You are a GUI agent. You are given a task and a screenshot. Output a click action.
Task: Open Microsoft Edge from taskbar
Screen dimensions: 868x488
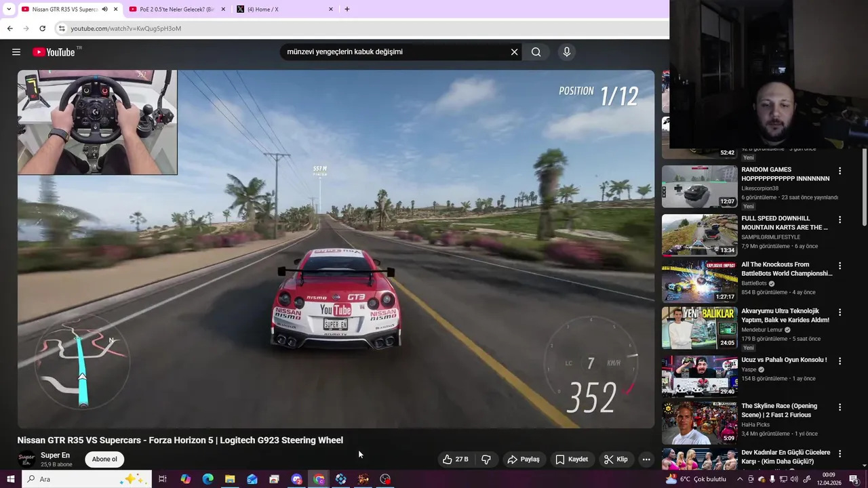pyautogui.click(x=208, y=479)
